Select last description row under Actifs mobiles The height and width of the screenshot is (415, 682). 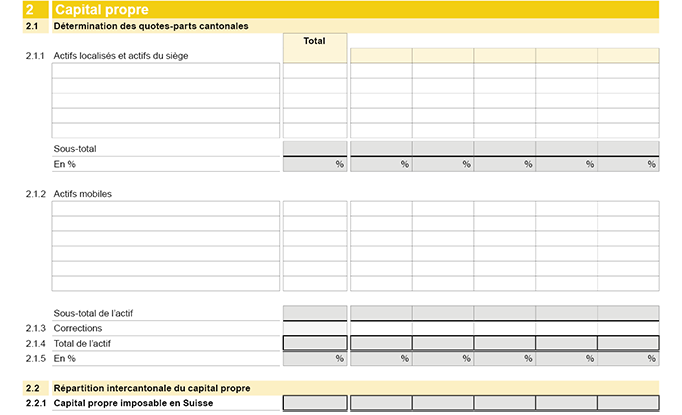pyautogui.click(x=166, y=283)
